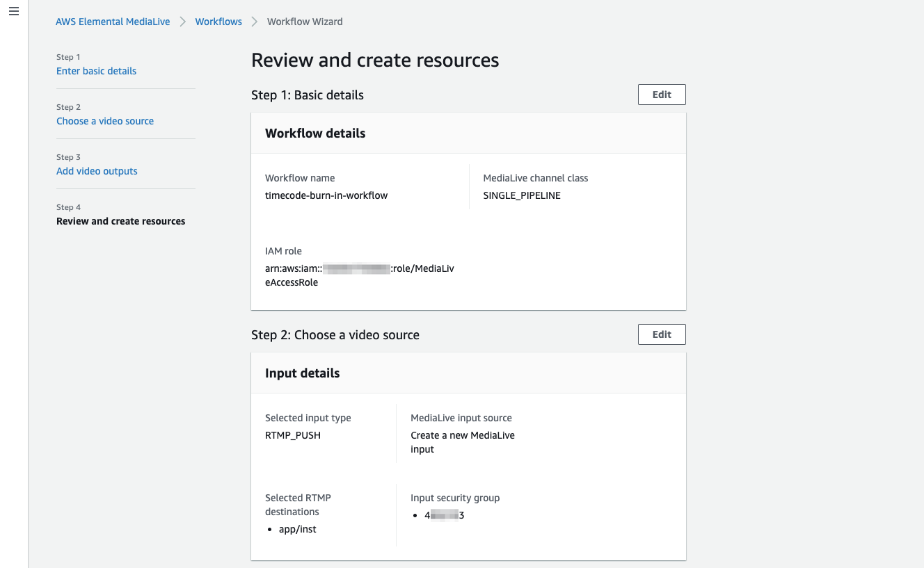Click Workflow Wizard breadcrumb text

click(x=305, y=22)
